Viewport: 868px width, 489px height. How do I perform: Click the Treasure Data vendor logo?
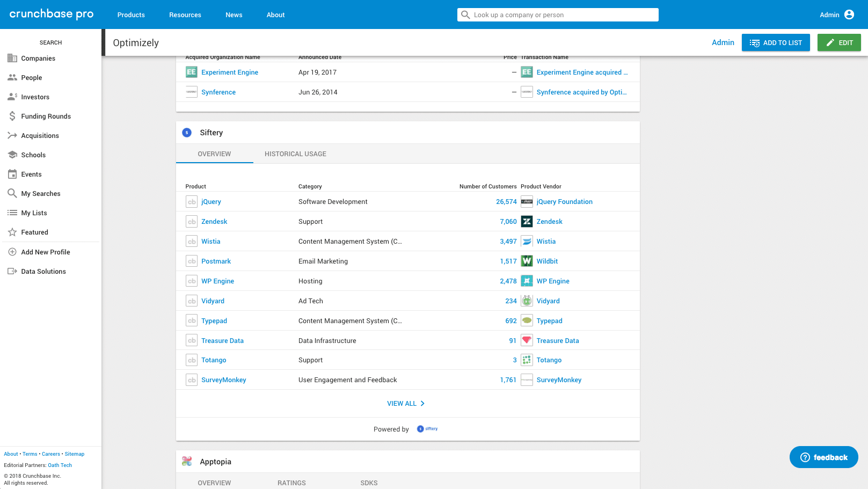coord(527,340)
